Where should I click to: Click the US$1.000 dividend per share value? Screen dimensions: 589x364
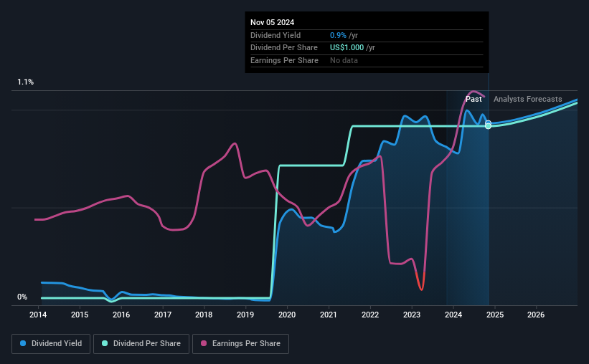(347, 48)
